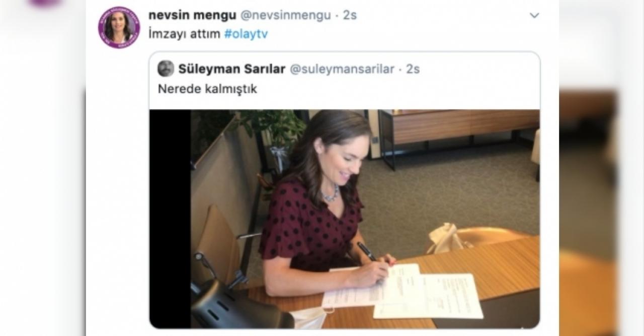This screenshot has height=336, width=644.
Task: Open nevsin mengu's profile picture
Action: [119, 27]
